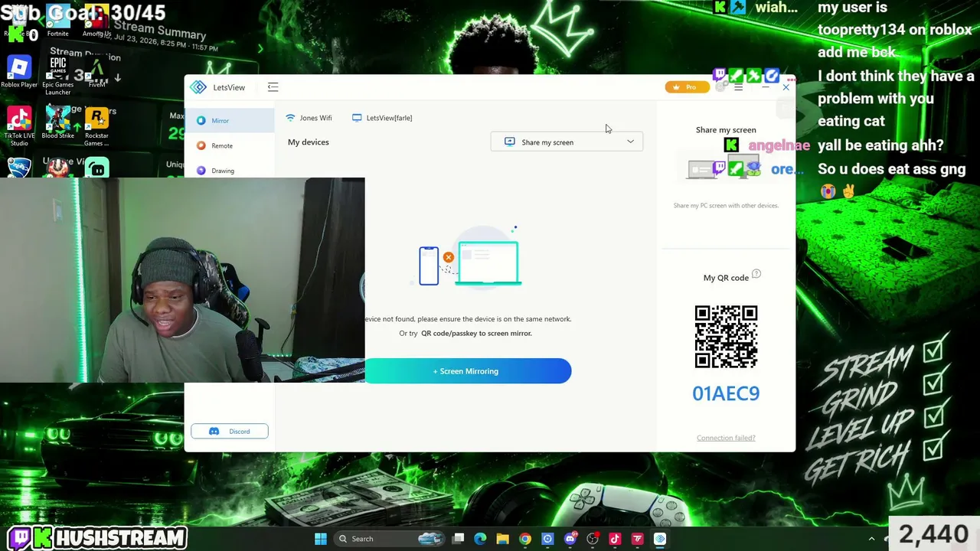Click the LetsView icon on the taskbar
Viewport: 980px width, 551px height.
(660, 539)
